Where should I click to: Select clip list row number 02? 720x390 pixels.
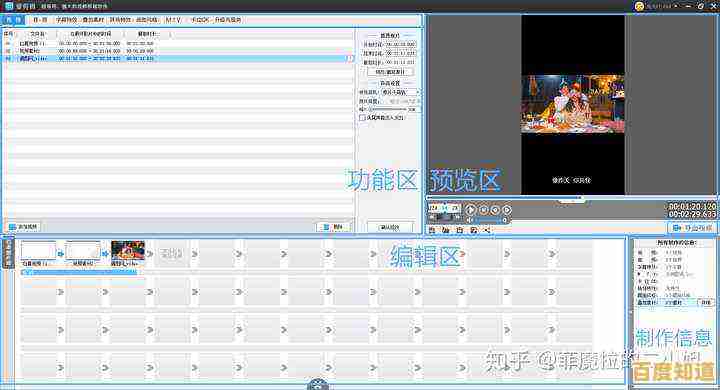(x=178, y=51)
